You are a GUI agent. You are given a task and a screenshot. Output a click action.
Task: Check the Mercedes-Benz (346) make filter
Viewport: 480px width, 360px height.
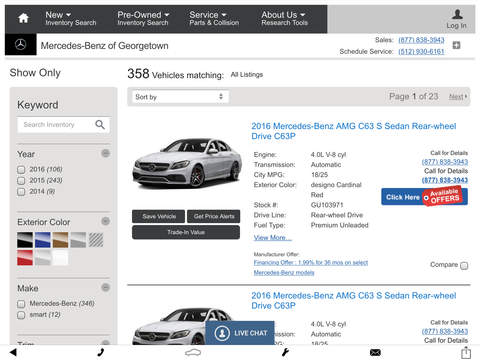pyautogui.click(x=21, y=304)
